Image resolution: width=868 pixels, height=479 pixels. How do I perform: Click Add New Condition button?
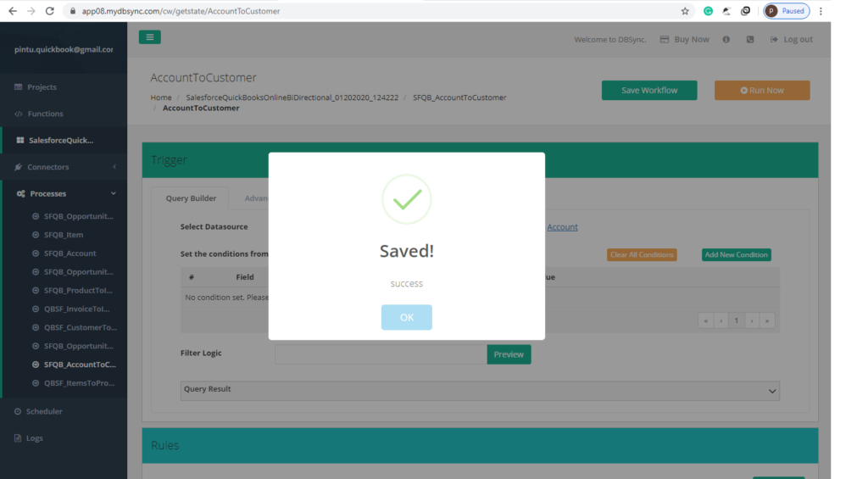point(737,254)
